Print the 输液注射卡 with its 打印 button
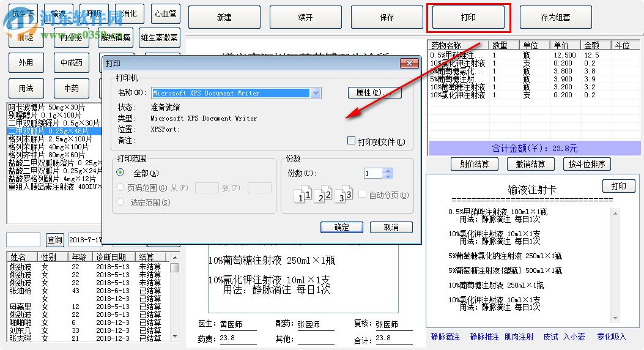644x350 pixels. (x=618, y=186)
